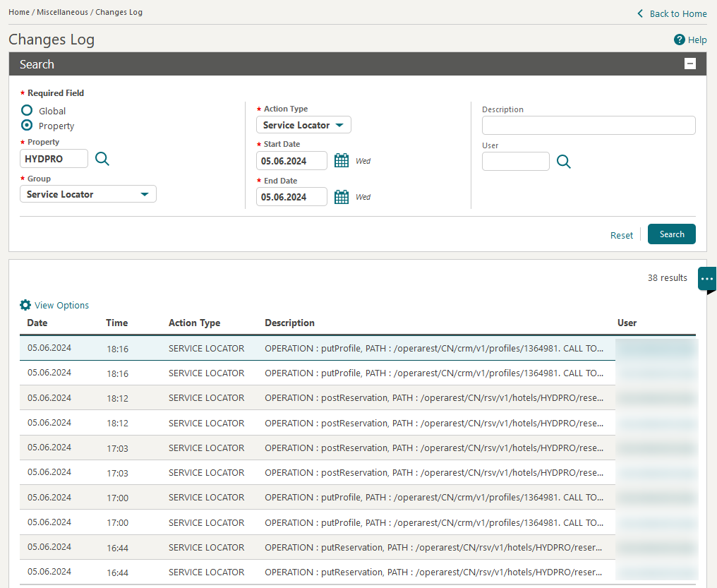Open the User search magnifier icon

563,162
